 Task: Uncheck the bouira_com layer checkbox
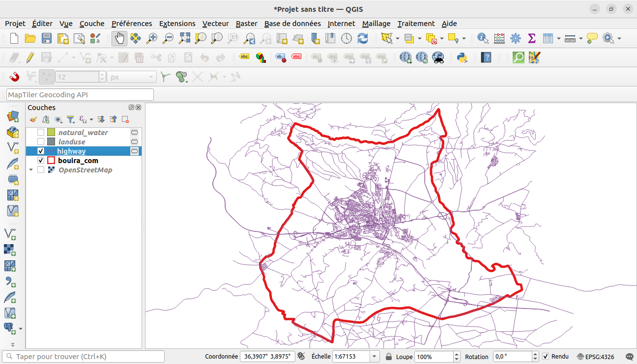coord(41,161)
